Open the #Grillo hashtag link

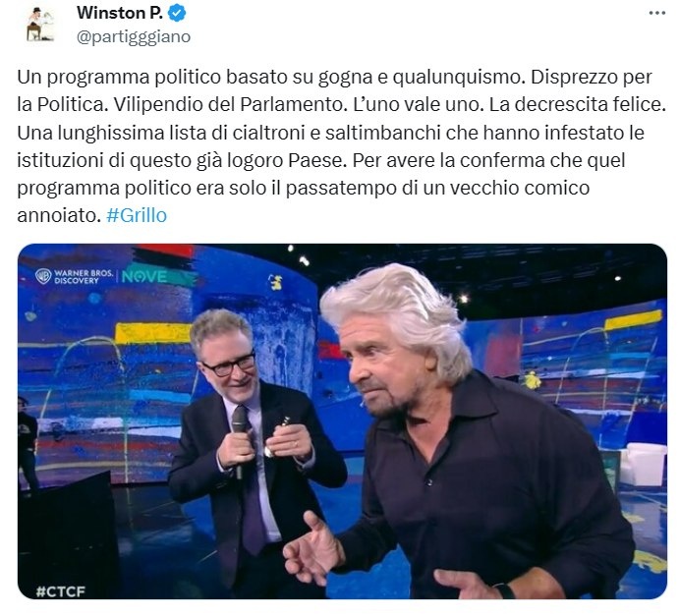pos(137,215)
